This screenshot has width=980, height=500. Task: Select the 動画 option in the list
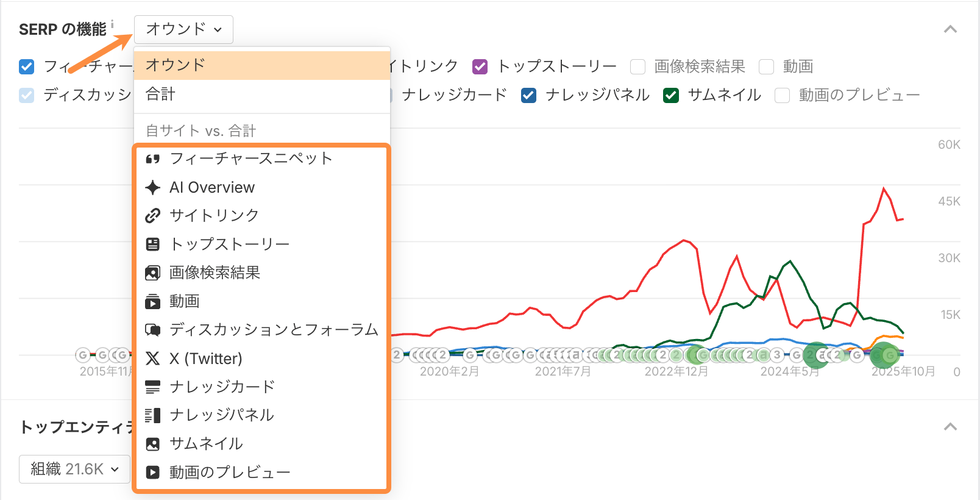[x=185, y=301]
